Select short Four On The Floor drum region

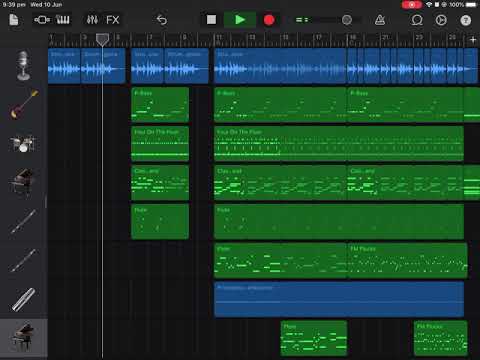(160, 144)
